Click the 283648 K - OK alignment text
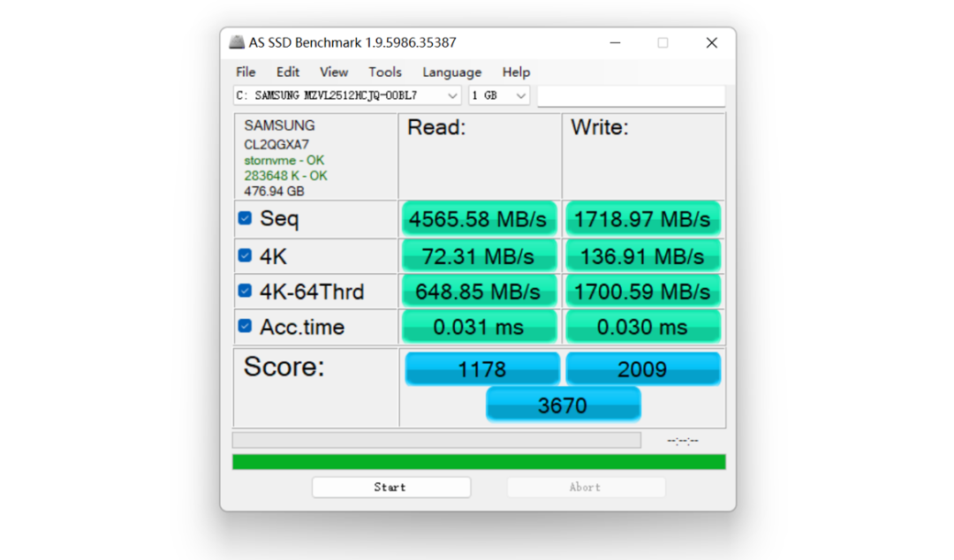Screen dimensions: 954x560 pyautogui.click(x=286, y=176)
